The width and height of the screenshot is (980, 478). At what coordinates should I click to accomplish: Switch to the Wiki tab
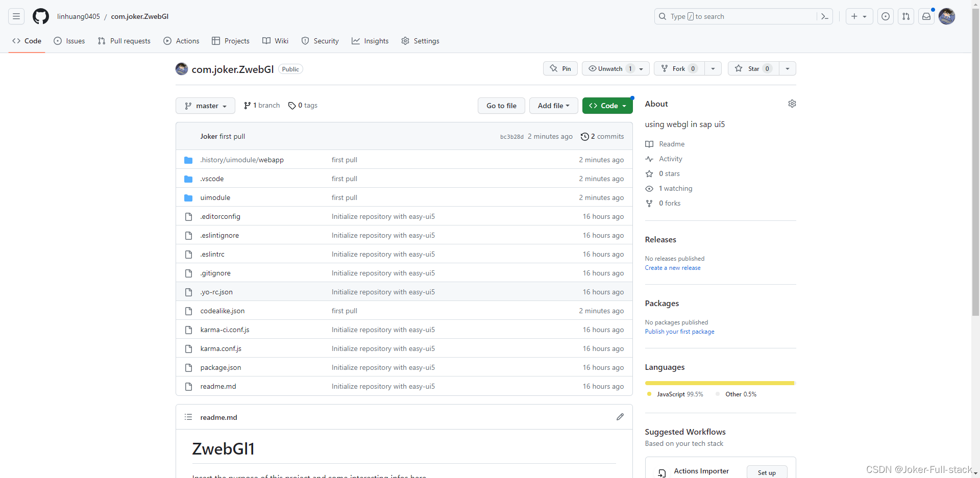coord(275,41)
